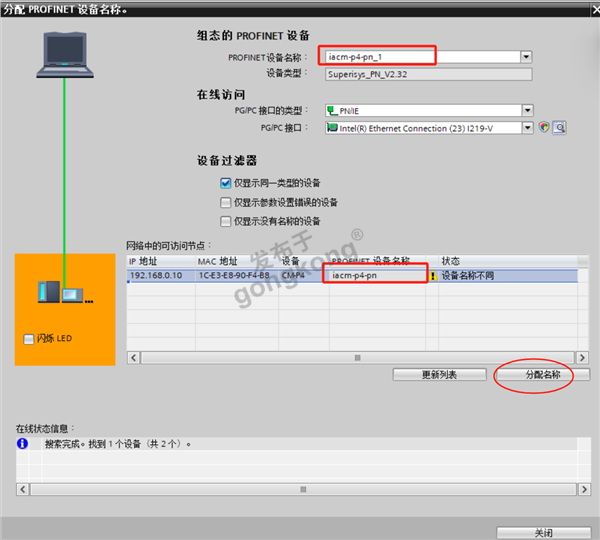
Task: Click the IP 地址 column header
Action: [x=161, y=261]
